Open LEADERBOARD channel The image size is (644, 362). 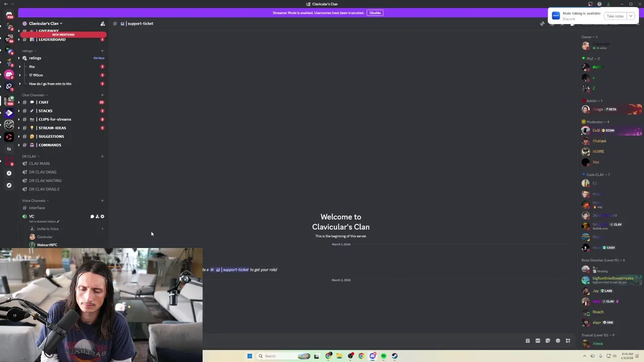[x=63, y=40]
